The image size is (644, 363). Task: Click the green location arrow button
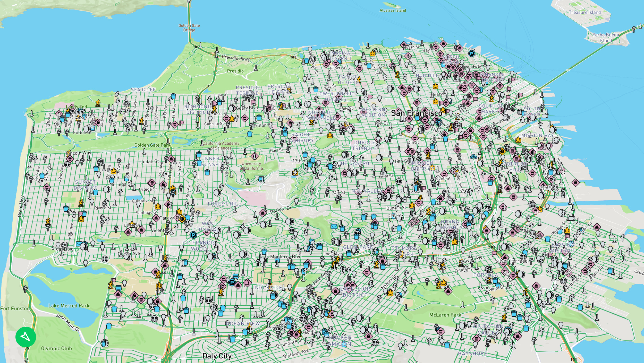click(x=26, y=337)
